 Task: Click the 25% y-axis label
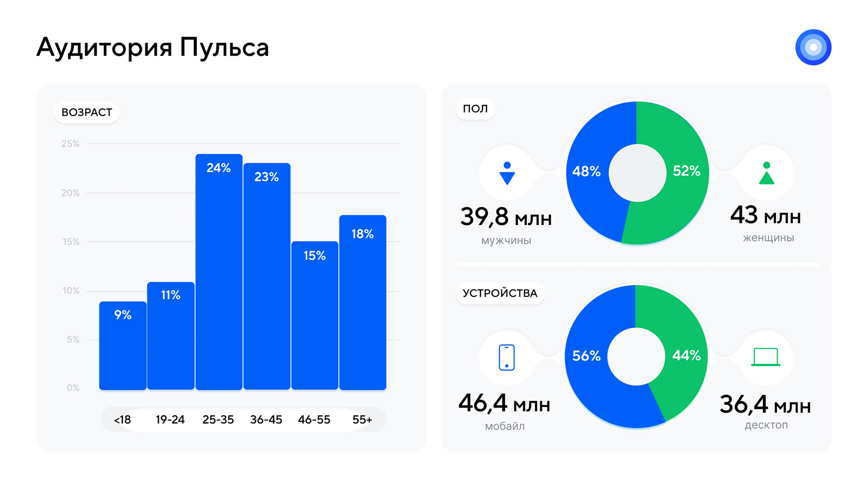[70, 144]
